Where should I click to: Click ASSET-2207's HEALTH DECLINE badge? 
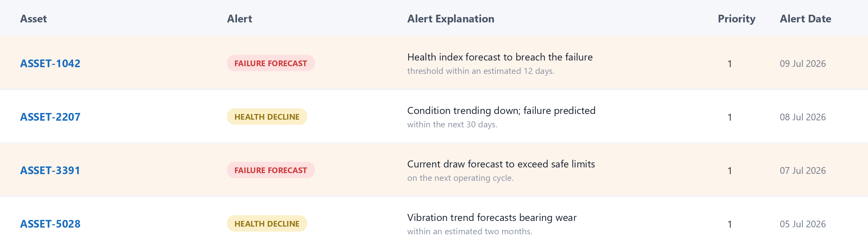(x=266, y=117)
